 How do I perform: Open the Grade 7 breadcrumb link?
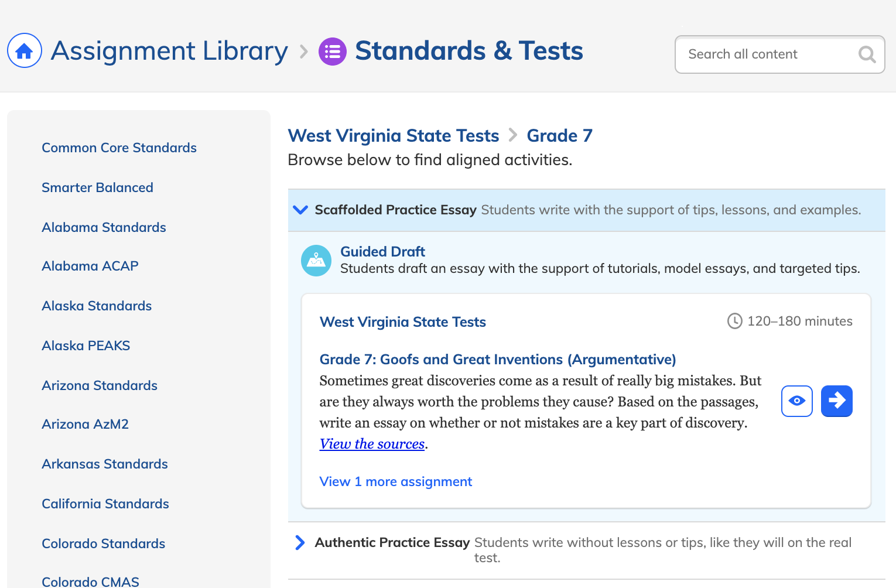click(x=560, y=136)
